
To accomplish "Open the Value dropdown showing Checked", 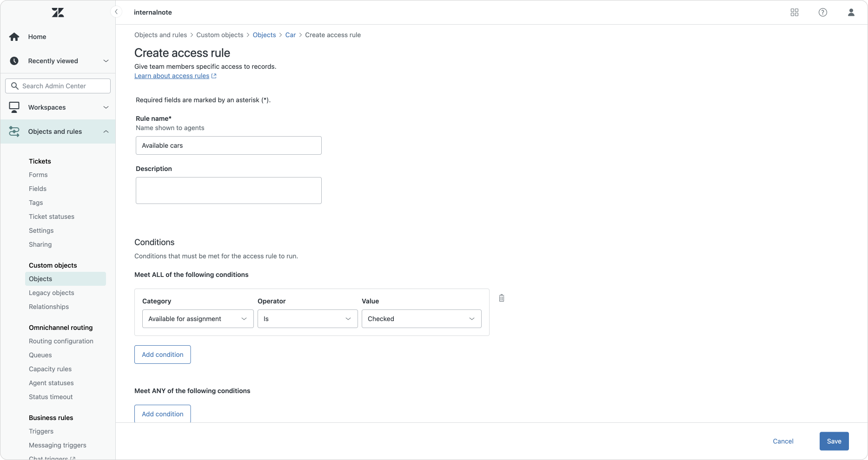I will coord(421,319).
